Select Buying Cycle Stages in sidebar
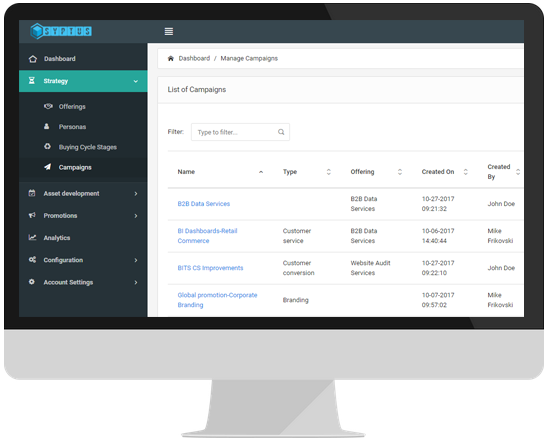The image size is (549, 440). pos(88,147)
